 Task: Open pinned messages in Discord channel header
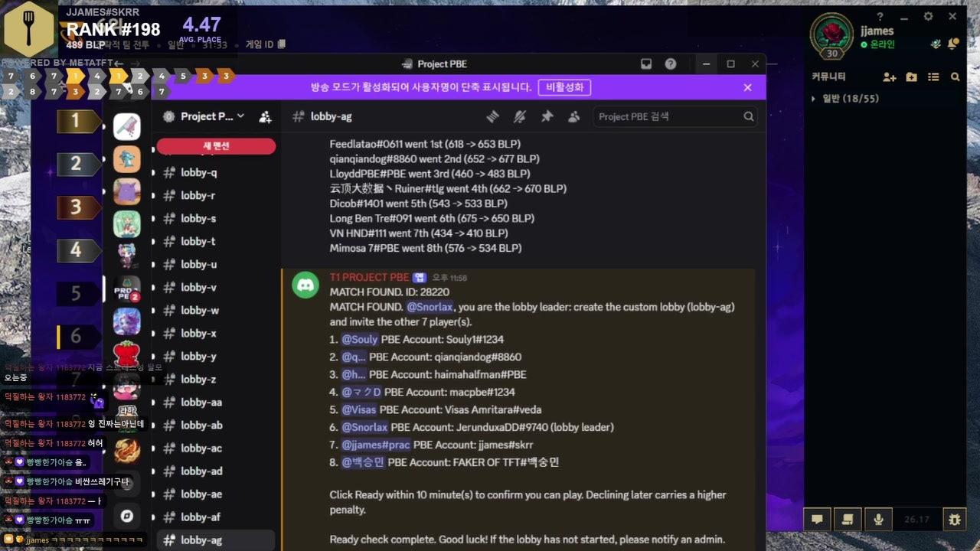click(547, 116)
